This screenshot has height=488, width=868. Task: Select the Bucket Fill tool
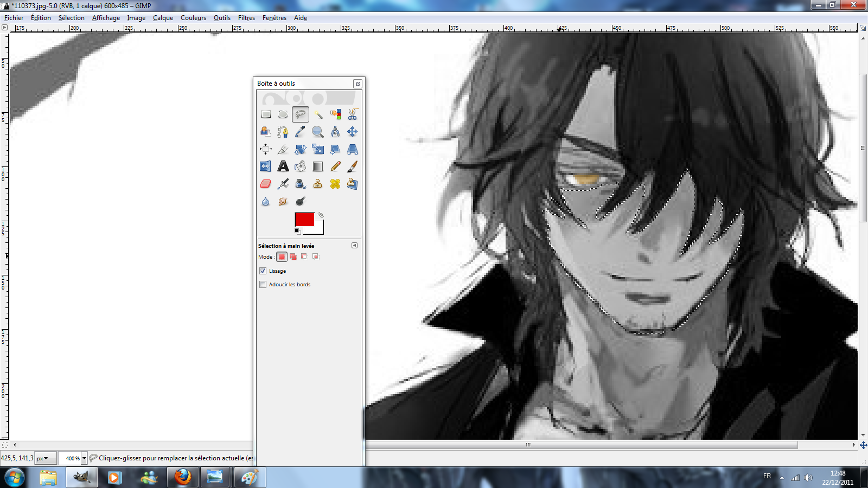(x=301, y=166)
